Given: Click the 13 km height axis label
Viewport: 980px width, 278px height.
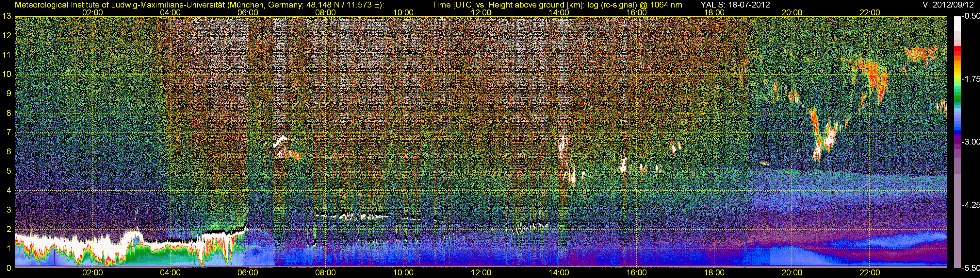Looking at the screenshot, I should (x=7, y=16).
